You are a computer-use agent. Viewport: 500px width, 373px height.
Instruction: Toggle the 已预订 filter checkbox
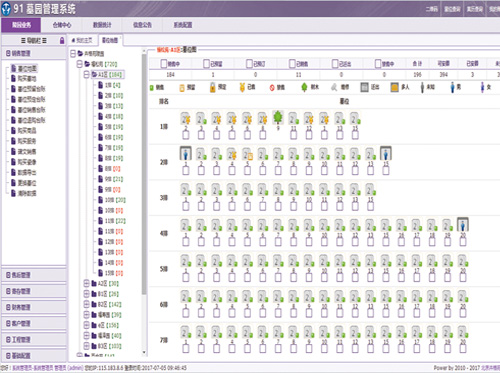coord(249,63)
